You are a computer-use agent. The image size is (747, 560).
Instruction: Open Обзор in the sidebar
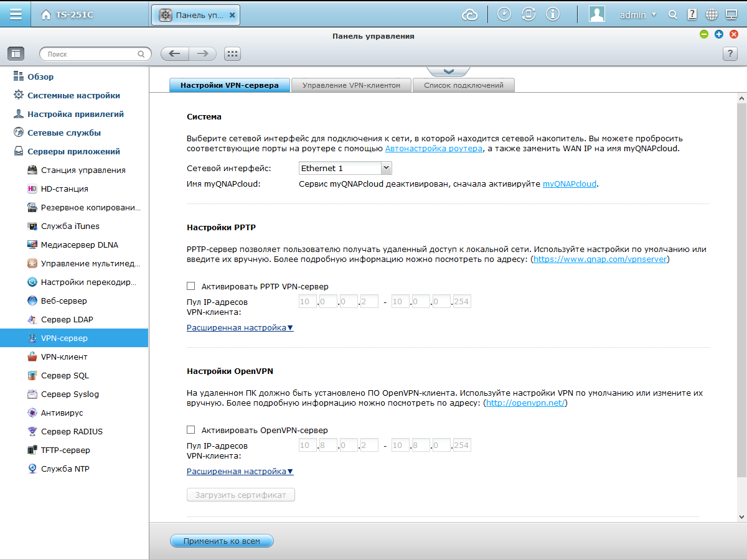pos(40,77)
